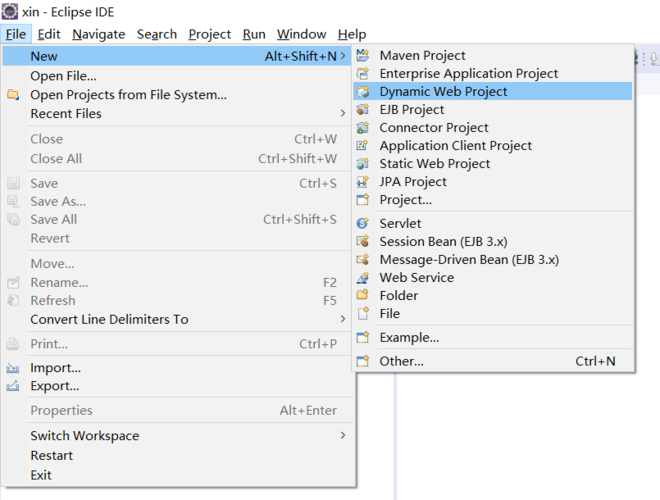660x500 pixels.
Task: Open the Edit menu
Action: click(49, 34)
